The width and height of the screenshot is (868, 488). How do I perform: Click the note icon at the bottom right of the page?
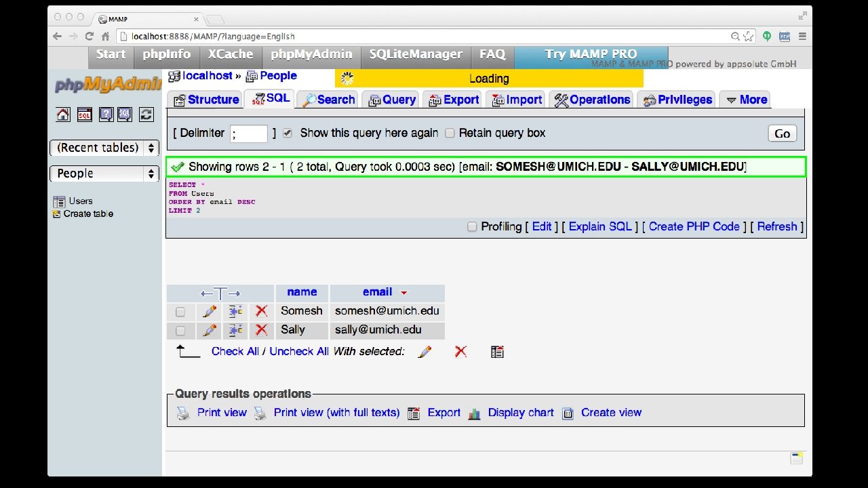pos(796,458)
